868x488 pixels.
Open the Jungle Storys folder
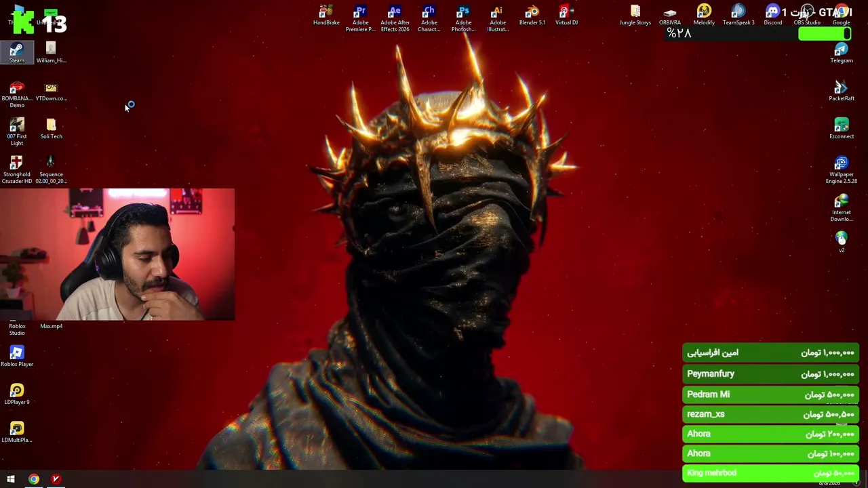(x=635, y=16)
